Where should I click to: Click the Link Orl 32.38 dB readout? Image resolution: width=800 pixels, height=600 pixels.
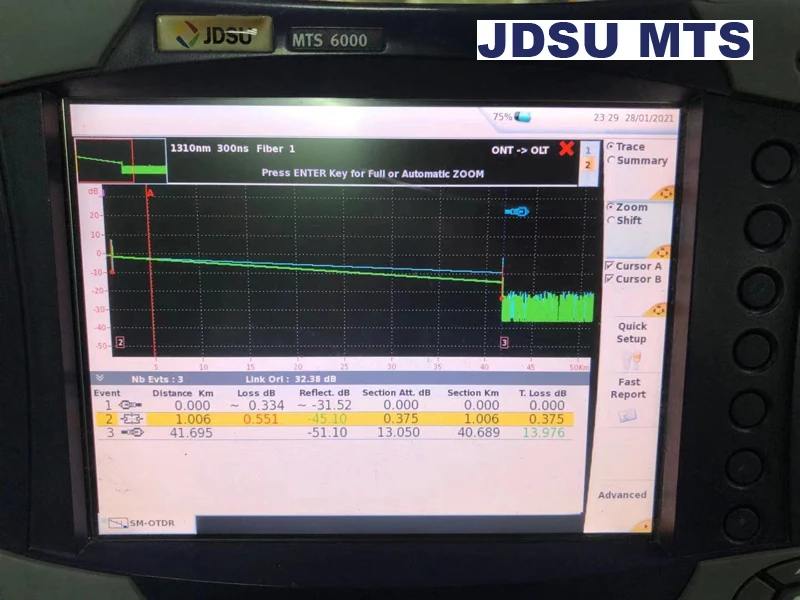(x=291, y=379)
